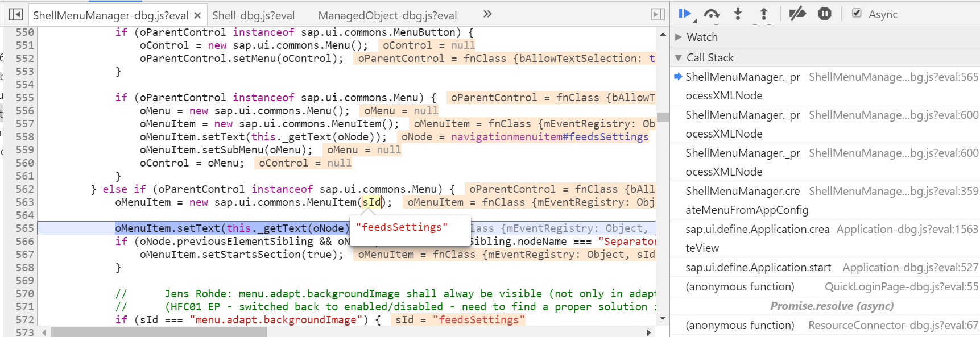Open source link Application-dbg.js?eval:1563
This screenshot has width=980, height=337.
tap(907, 229)
